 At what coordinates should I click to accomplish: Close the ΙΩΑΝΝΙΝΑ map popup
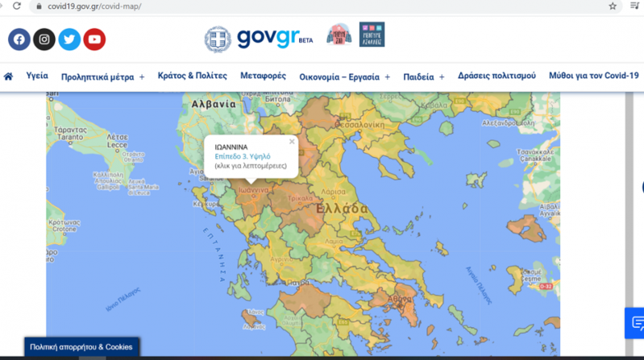pos(292,142)
